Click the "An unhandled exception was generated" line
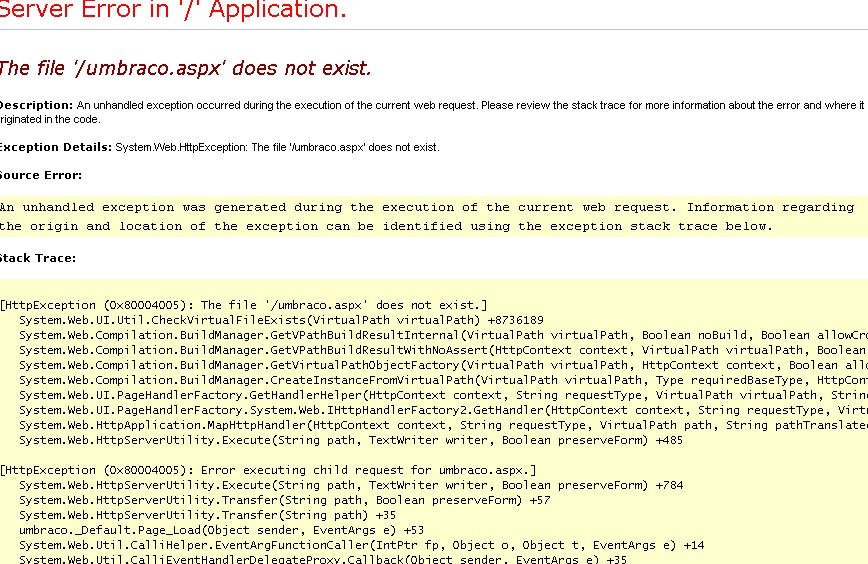The width and height of the screenshot is (868, 564). click(427, 208)
